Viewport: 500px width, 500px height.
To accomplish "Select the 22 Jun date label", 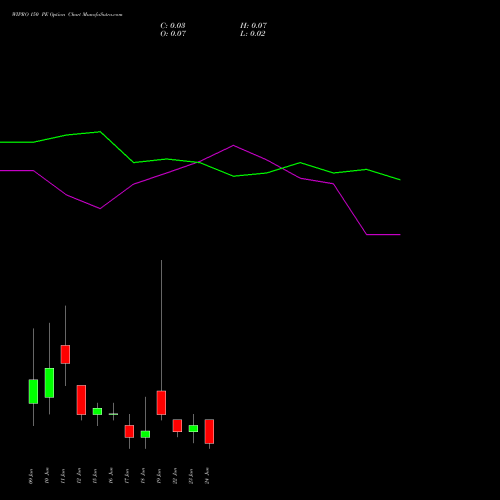I will (x=175, y=476).
